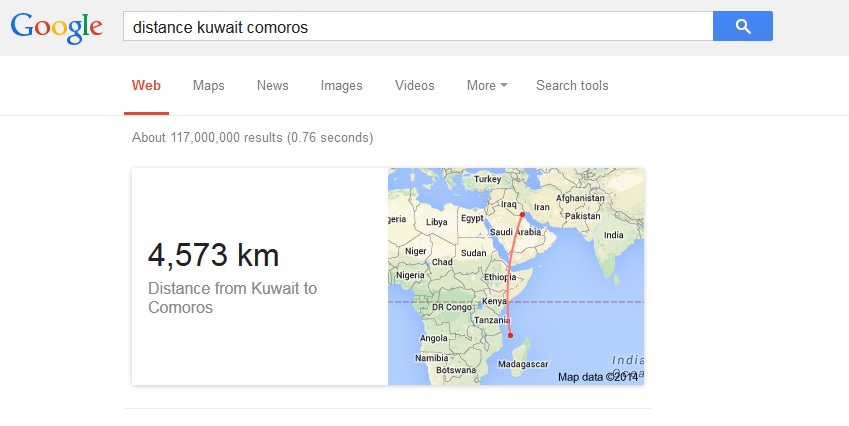Open the Images tab

[341, 86]
